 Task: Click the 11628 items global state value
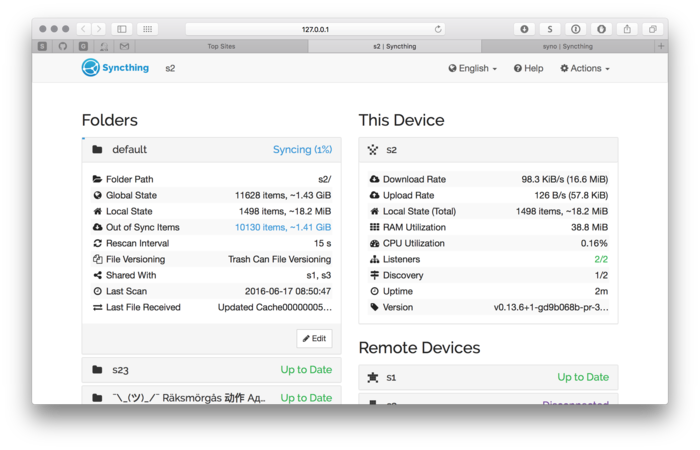pos(283,195)
